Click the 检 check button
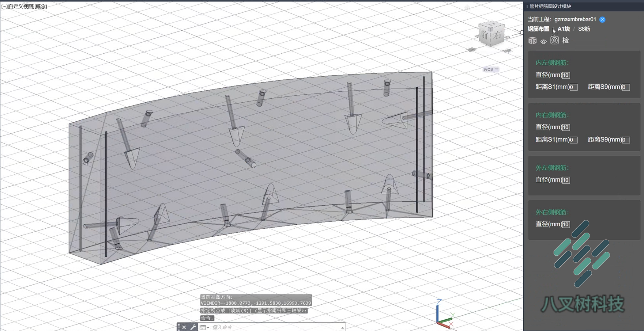Viewport: 644px width, 331px height. pyautogui.click(x=566, y=40)
